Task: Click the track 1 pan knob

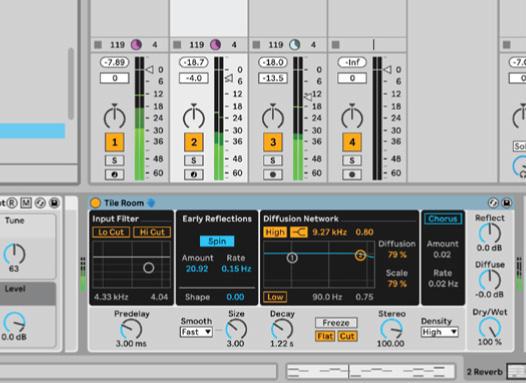Action: 114,116
